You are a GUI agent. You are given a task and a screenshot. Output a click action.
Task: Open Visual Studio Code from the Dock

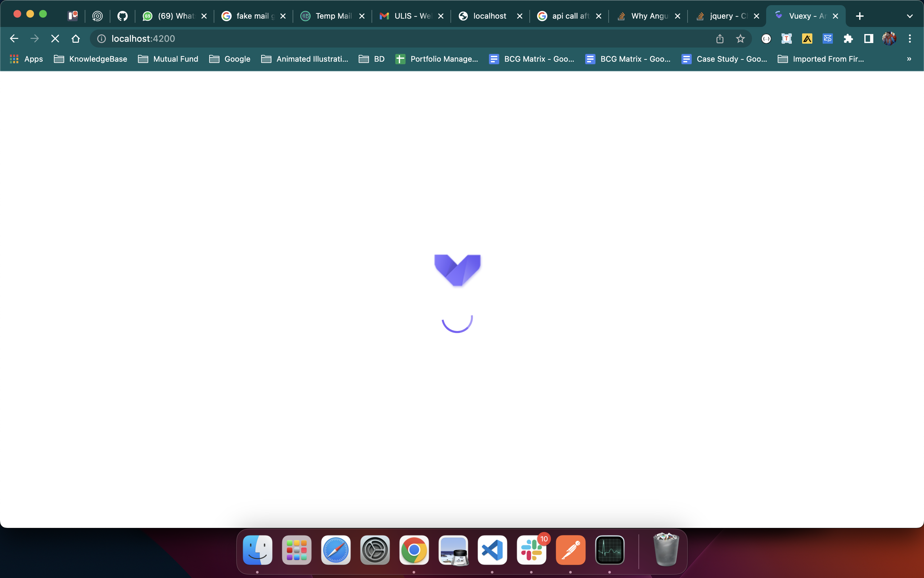point(492,550)
